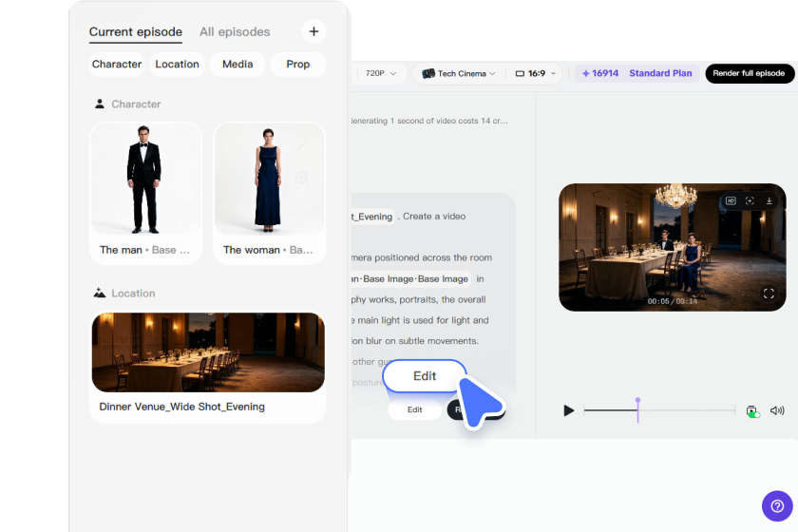Open the 16:9 aspect ratio dropdown

[536, 73]
